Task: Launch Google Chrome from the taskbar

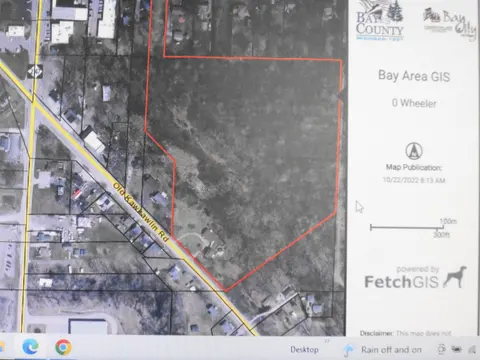Action: [63, 347]
